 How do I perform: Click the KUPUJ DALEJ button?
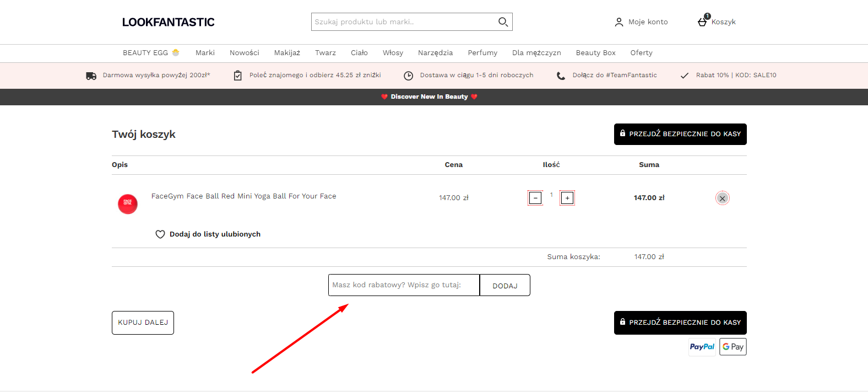[x=143, y=323]
